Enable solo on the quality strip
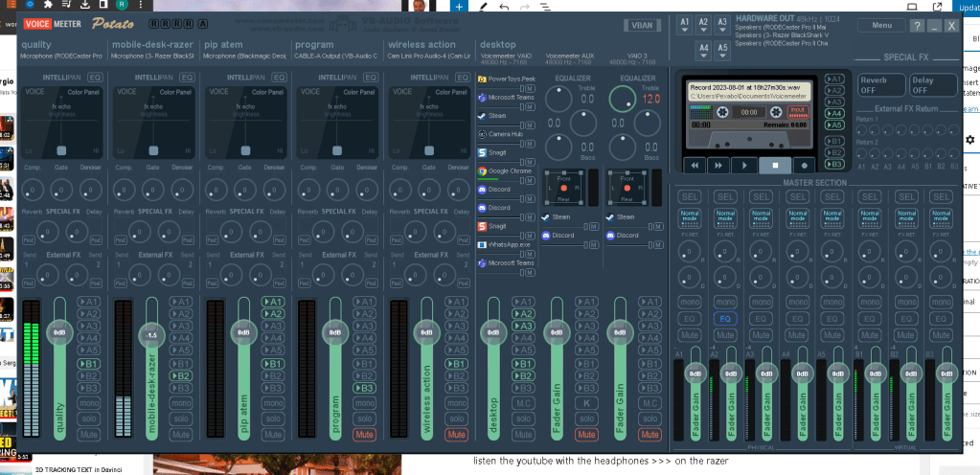Image resolution: width=980 pixels, height=475 pixels. click(x=89, y=418)
